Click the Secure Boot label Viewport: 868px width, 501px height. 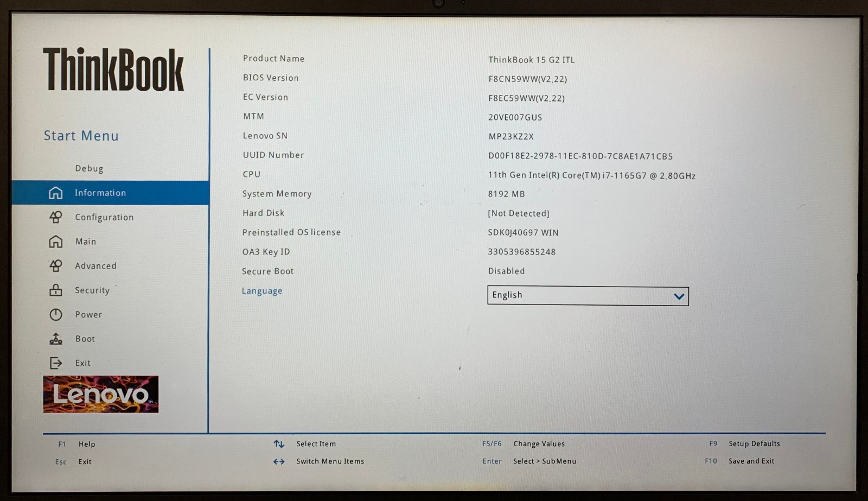coord(267,271)
